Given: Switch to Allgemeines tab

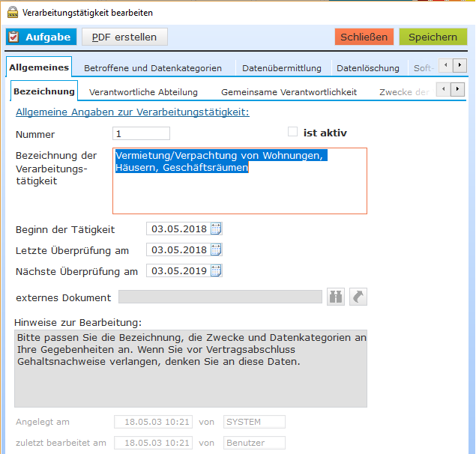Looking at the screenshot, I should (39, 67).
